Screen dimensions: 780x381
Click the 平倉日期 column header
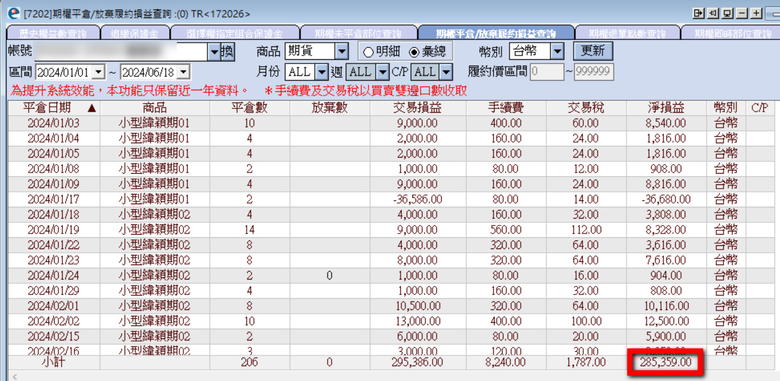[x=54, y=108]
